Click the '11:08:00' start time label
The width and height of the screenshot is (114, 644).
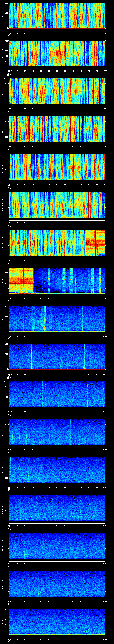click(9, 298)
